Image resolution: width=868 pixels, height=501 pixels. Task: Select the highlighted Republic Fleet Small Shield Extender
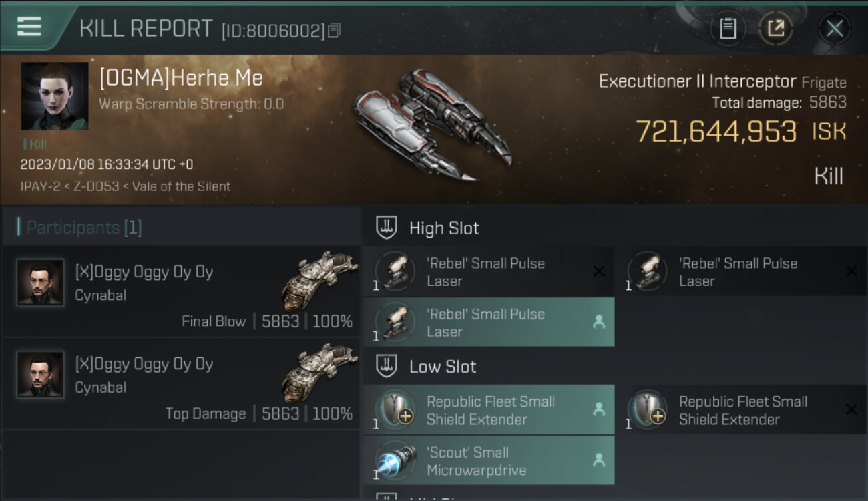[x=489, y=410]
